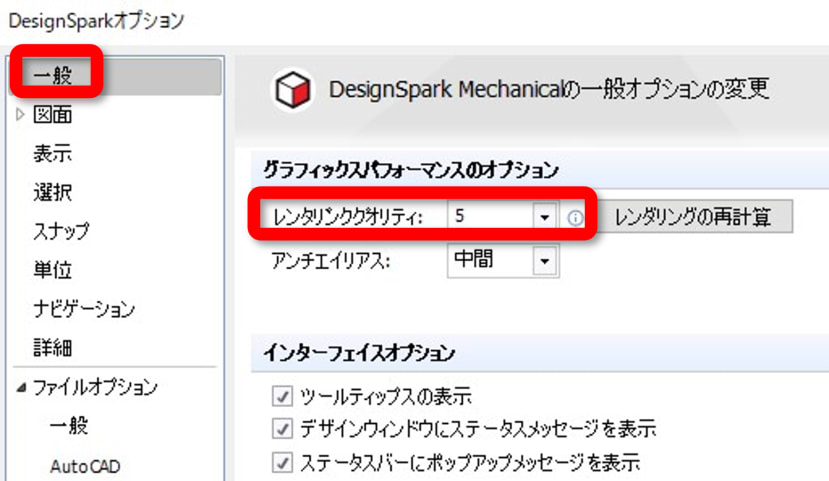This screenshot has height=481, width=829.
Task: Select the ファイルオプション tree item
Action: click(95, 387)
